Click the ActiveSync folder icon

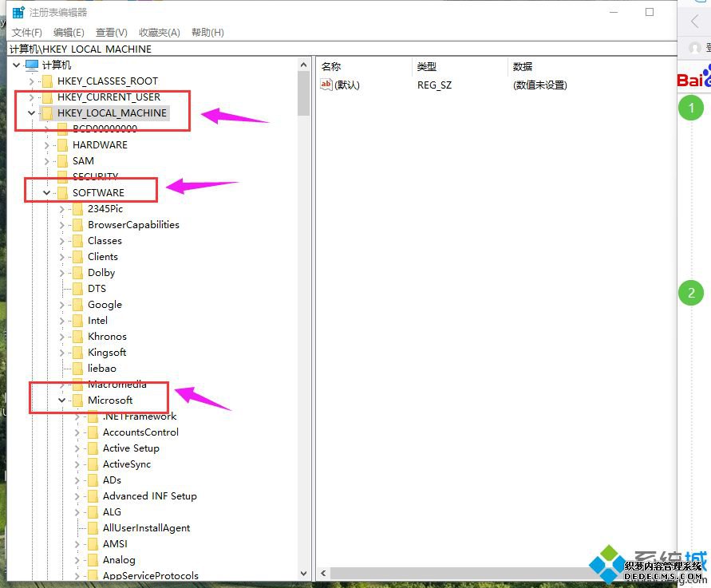[x=93, y=464]
